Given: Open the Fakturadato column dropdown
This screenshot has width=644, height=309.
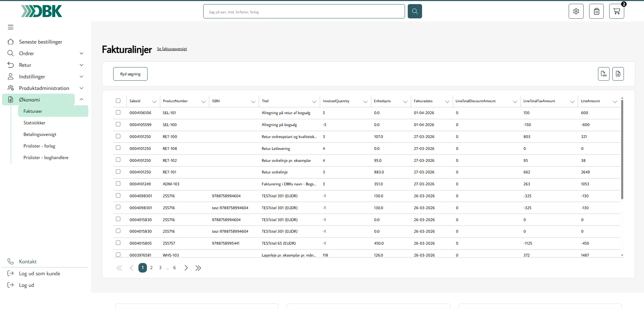Looking at the screenshot, I should click(447, 102).
